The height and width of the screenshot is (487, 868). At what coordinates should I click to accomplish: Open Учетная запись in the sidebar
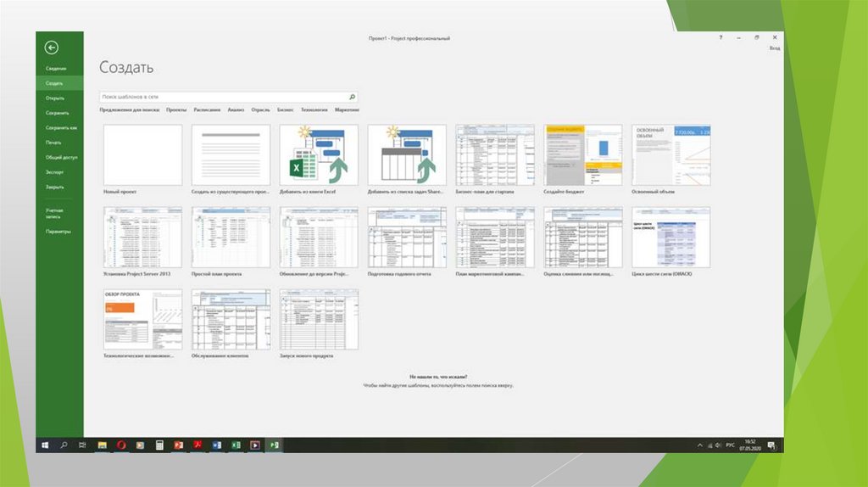54,213
